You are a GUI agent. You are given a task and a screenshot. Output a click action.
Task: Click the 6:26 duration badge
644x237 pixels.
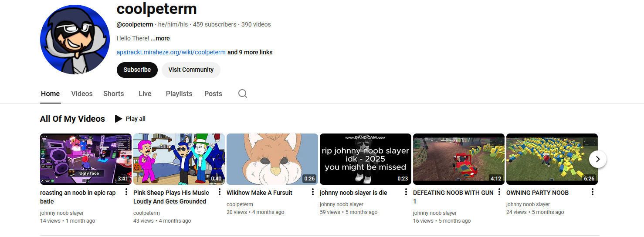pos(589,179)
